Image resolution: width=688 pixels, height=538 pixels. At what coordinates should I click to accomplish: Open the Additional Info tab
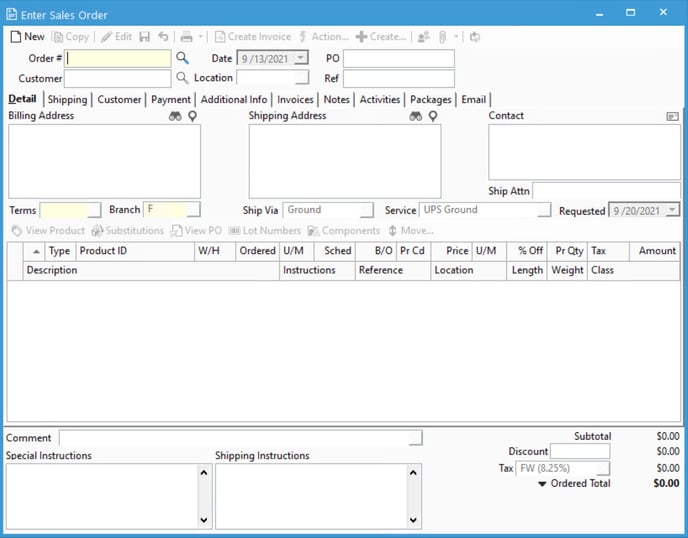[x=234, y=100]
